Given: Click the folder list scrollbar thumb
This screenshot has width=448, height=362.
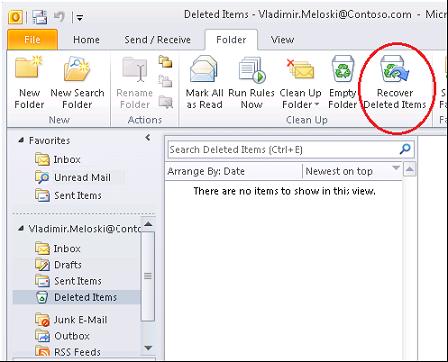Looking at the screenshot, I should (x=148, y=276).
